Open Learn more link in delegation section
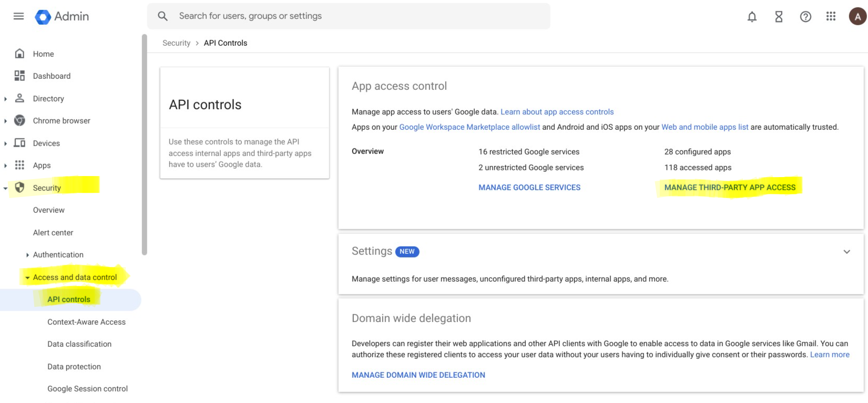The image size is (868, 403). (830, 355)
